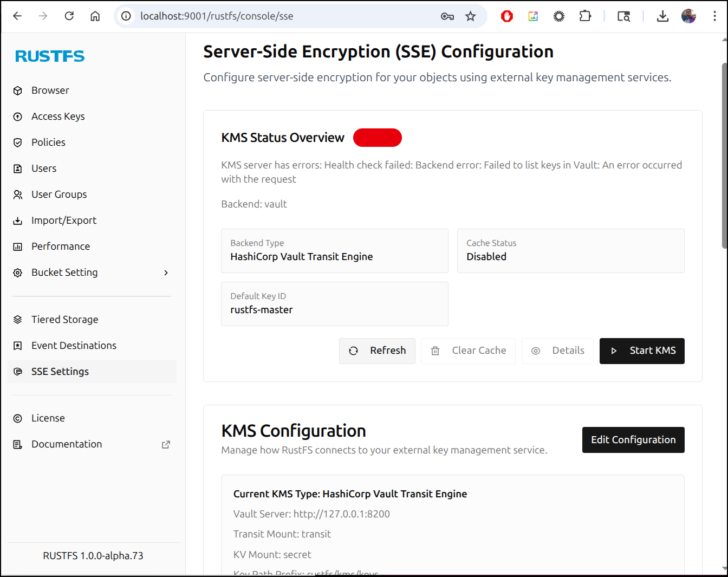Click the Event Destinations icon
This screenshot has width=728, height=577.
(x=18, y=346)
